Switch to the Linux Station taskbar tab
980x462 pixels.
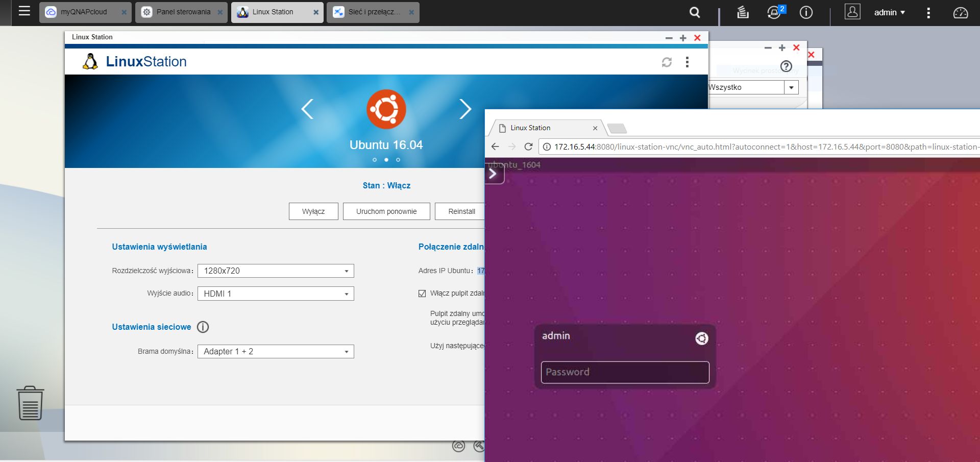(277, 12)
